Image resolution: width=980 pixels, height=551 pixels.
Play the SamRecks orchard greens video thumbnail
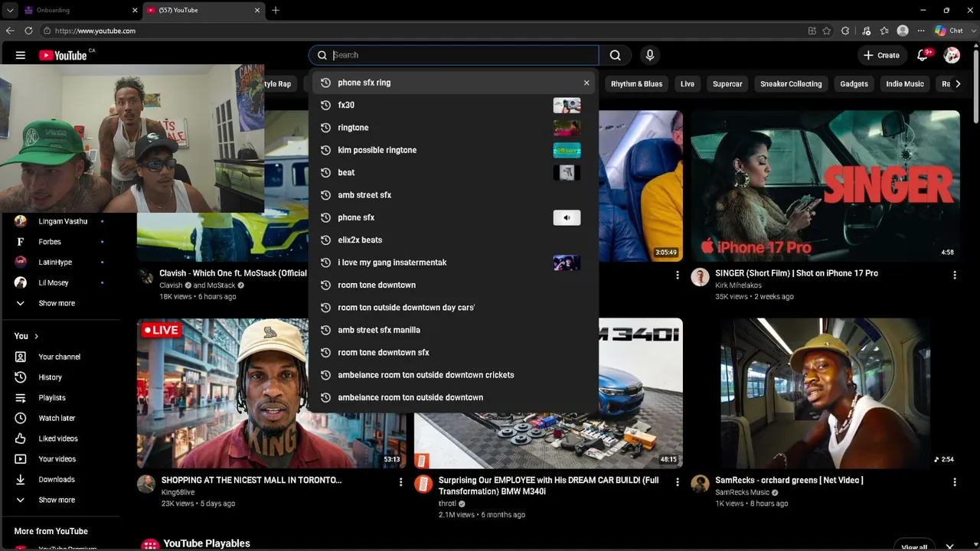click(825, 393)
